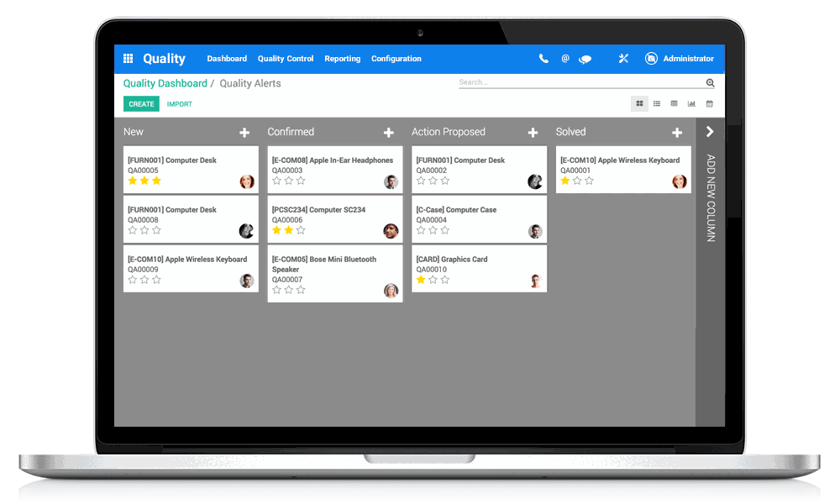Open search options via the magnifier
Image resolution: width=840 pixels, height=504 pixels.
pos(710,83)
